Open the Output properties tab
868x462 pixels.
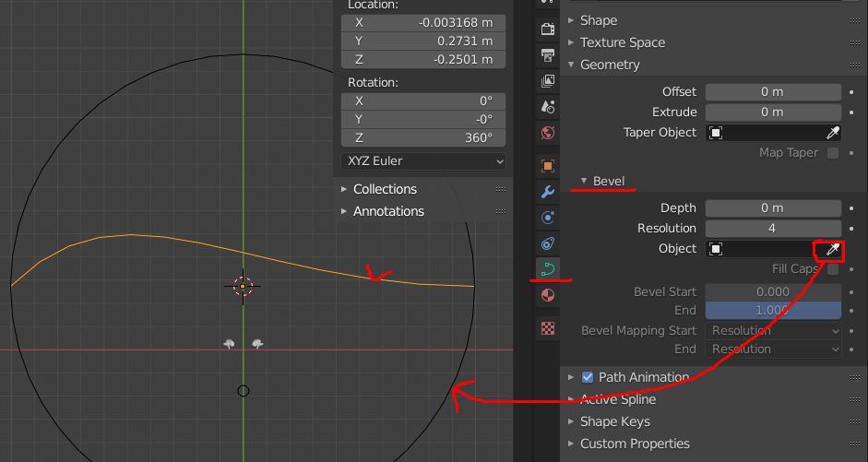pos(548,54)
